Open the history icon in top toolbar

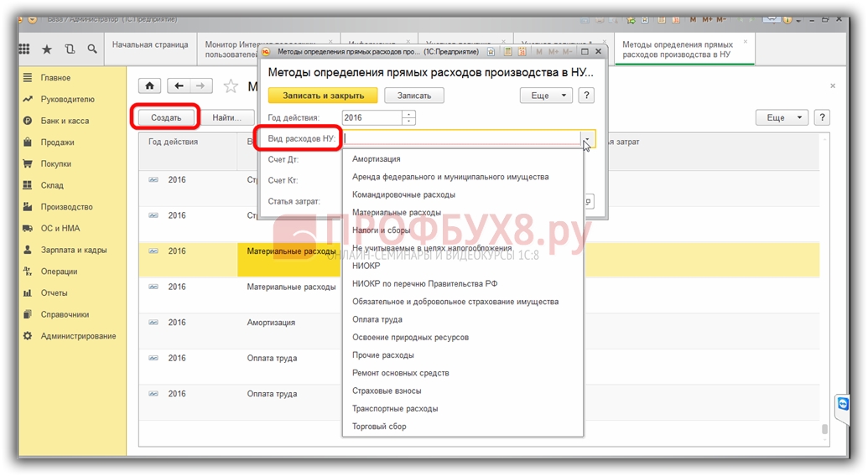point(69,49)
